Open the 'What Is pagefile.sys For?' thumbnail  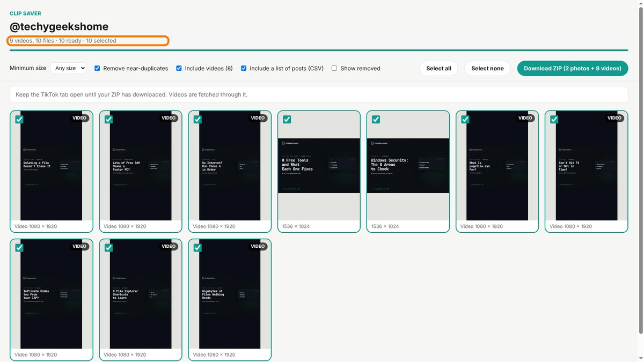(497, 166)
